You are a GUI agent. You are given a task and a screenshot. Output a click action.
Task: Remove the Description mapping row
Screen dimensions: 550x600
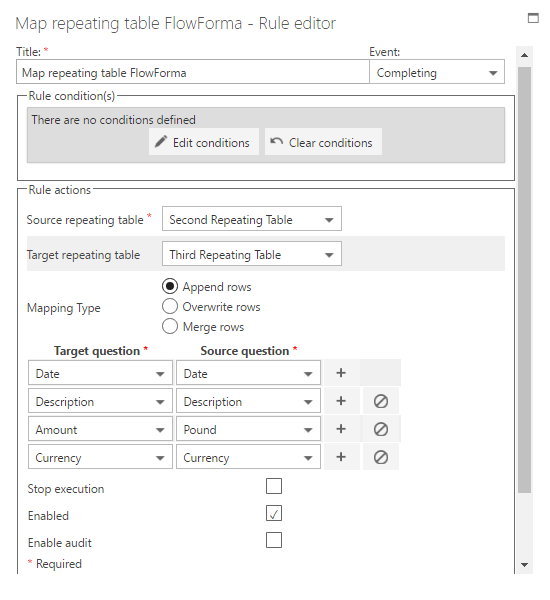pyautogui.click(x=381, y=401)
